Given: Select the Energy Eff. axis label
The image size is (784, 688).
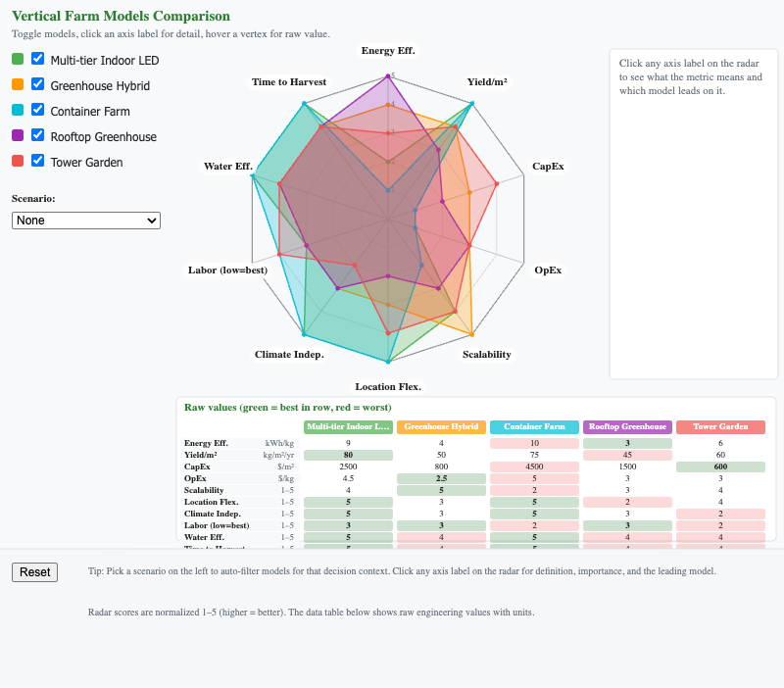Looking at the screenshot, I should (x=388, y=51).
